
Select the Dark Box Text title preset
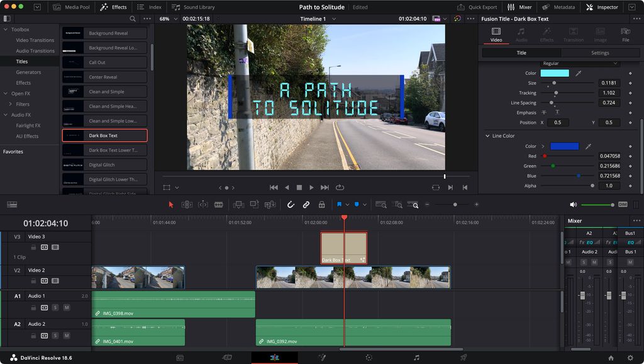104,135
